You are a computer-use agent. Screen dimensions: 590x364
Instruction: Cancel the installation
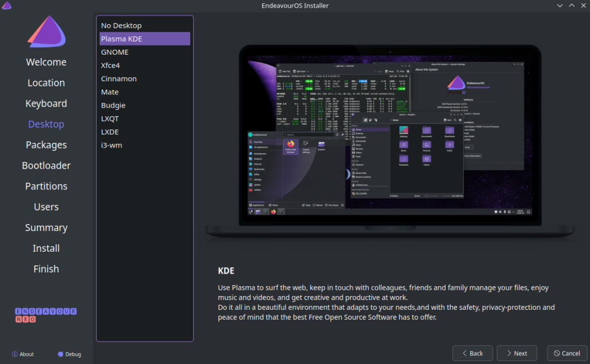tap(567, 353)
